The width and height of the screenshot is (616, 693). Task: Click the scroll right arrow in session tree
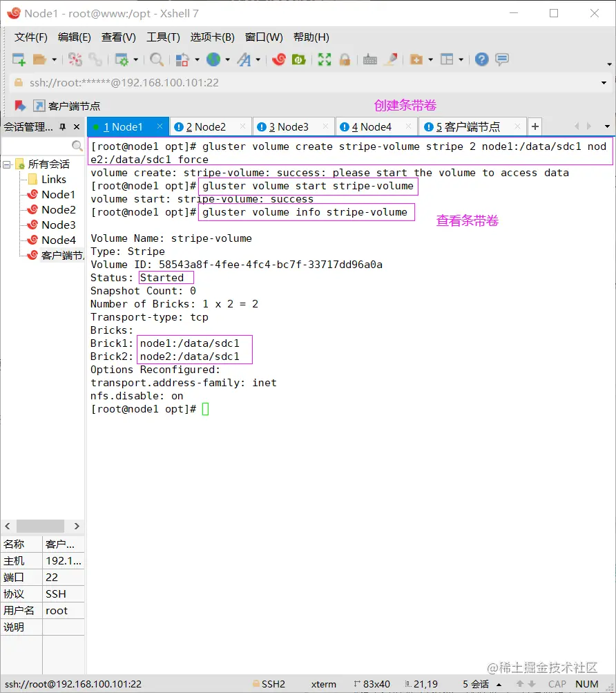77,526
